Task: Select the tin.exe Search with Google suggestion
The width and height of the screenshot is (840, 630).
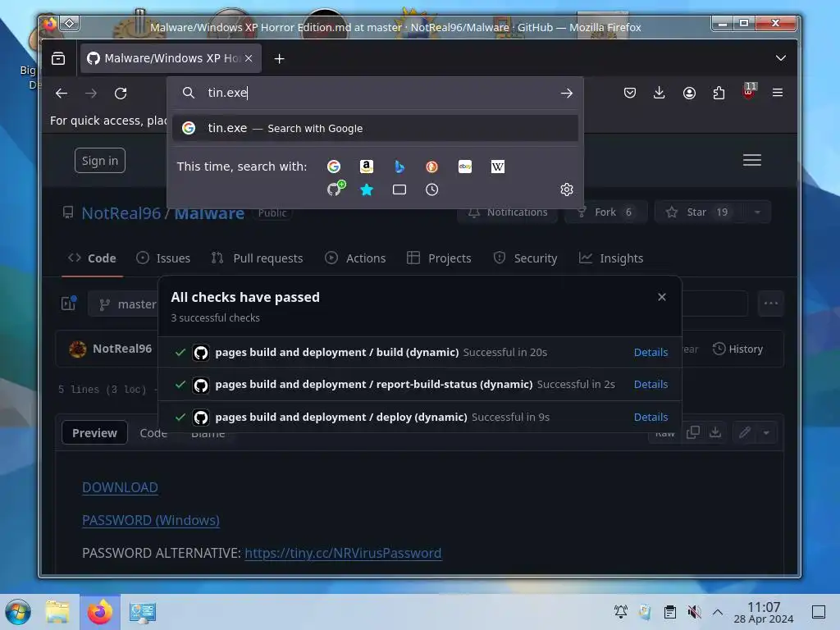Action: pyautogui.click(x=375, y=128)
